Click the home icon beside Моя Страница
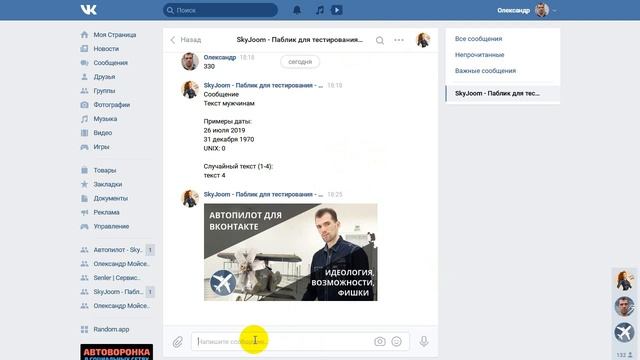The height and width of the screenshot is (360, 640). pos(84,34)
